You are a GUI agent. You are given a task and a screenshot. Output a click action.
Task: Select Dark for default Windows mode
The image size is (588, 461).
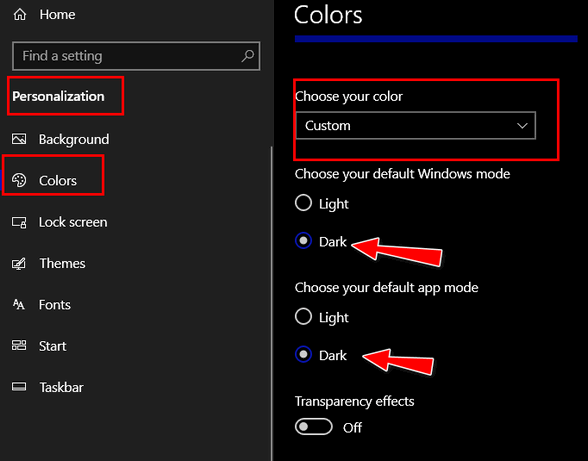[303, 240]
